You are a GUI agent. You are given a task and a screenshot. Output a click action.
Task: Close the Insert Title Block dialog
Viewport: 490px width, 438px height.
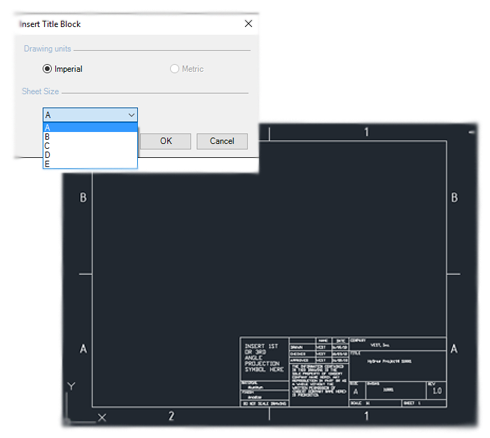248,24
